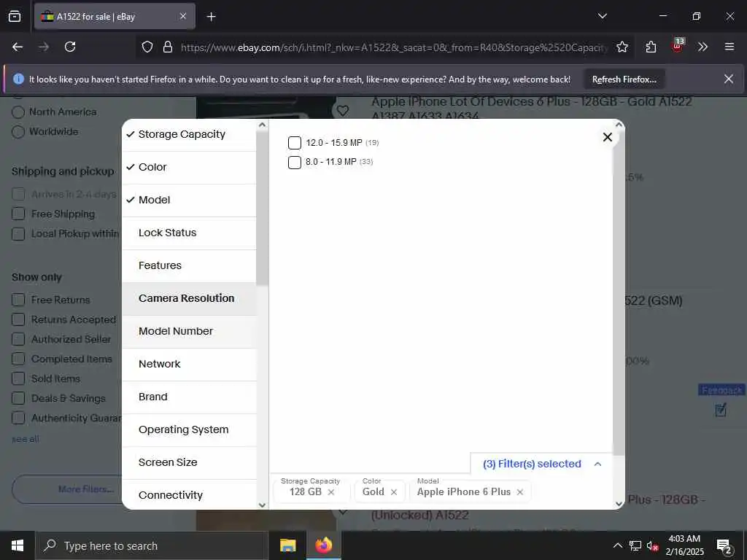Click the Type here to search box
The height and width of the screenshot is (560, 747).
point(150,545)
